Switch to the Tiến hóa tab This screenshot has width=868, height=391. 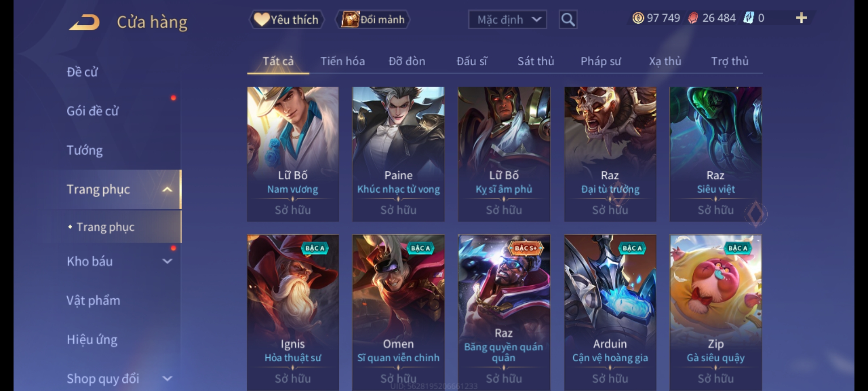click(x=342, y=61)
